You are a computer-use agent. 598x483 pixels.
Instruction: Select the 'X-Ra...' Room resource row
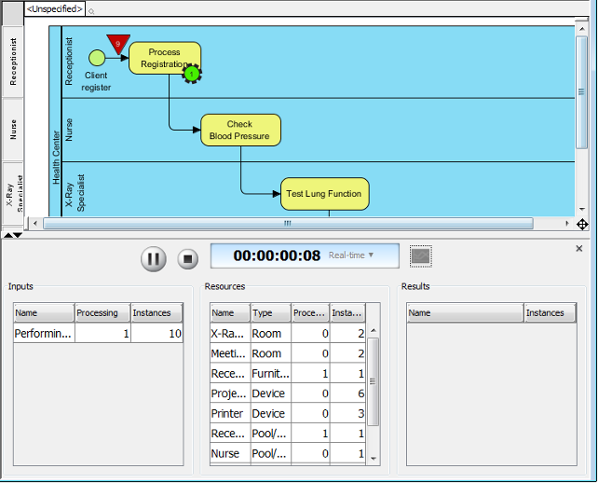(x=288, y=333)
